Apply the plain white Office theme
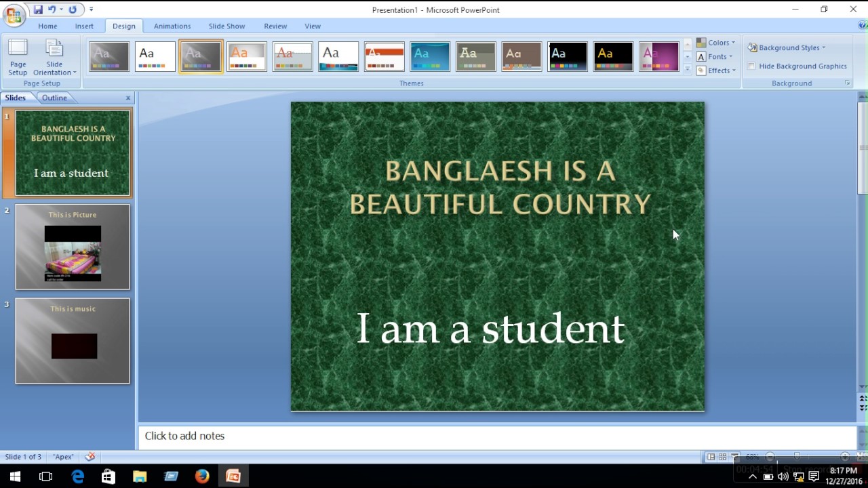 (x=155, y=57)
